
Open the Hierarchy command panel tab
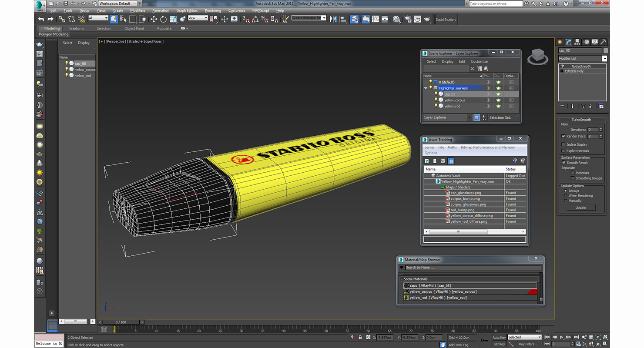[x=577, y=42]
